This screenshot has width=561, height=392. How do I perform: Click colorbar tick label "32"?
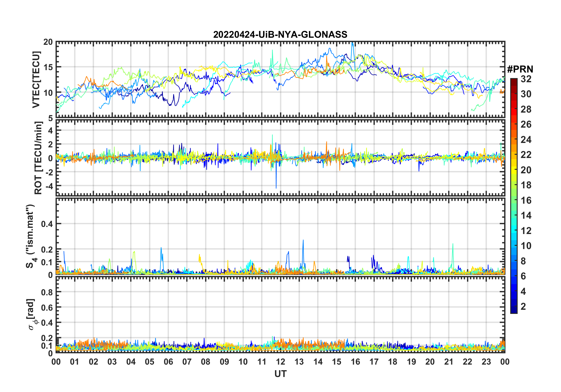526,79
